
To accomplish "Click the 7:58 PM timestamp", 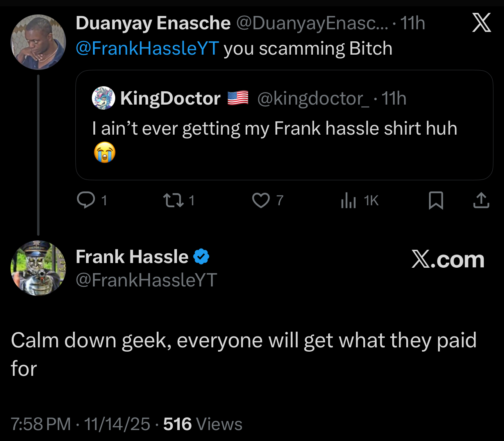I will 41,424.
